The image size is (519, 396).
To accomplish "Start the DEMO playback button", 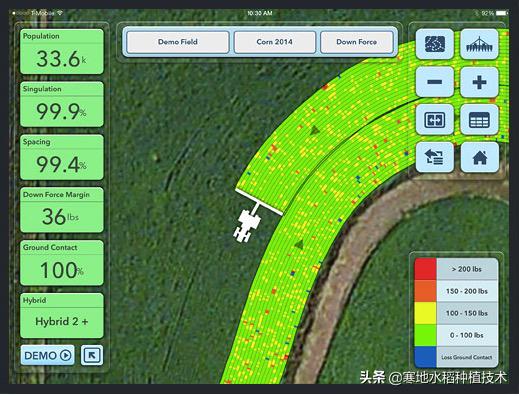I will pos(47,355).
